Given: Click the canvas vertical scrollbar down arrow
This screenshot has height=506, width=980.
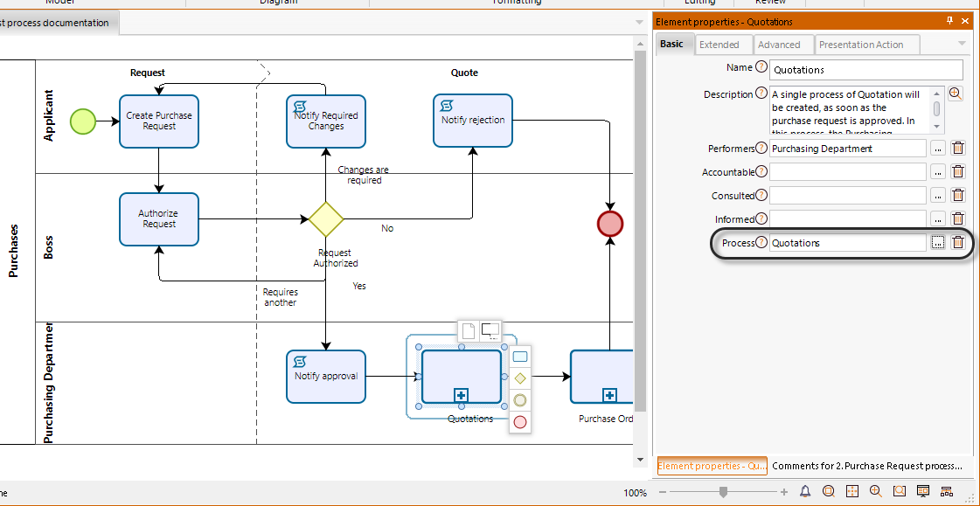Looking at the screenshot, I should pyautogui.click(x=639, y=460).
